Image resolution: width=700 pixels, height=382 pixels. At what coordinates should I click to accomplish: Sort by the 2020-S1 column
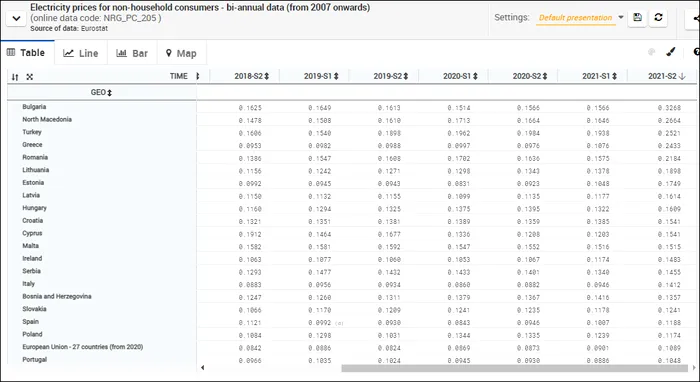475,76
